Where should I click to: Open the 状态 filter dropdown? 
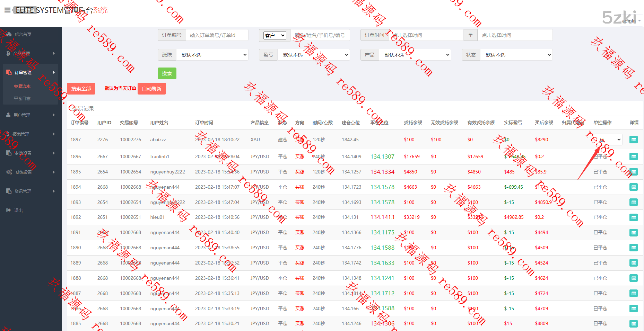[516, 55]
